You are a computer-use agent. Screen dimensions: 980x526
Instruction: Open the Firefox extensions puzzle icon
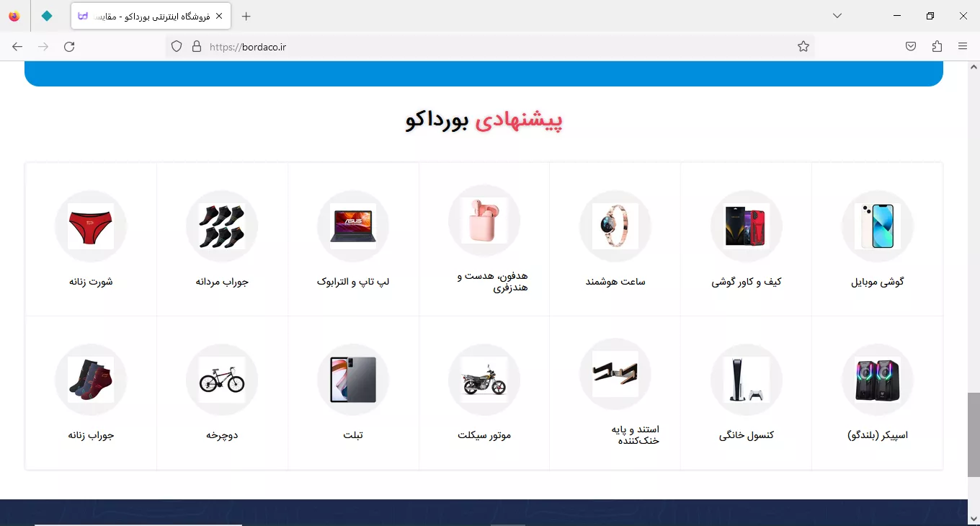(x=937, y=47)
